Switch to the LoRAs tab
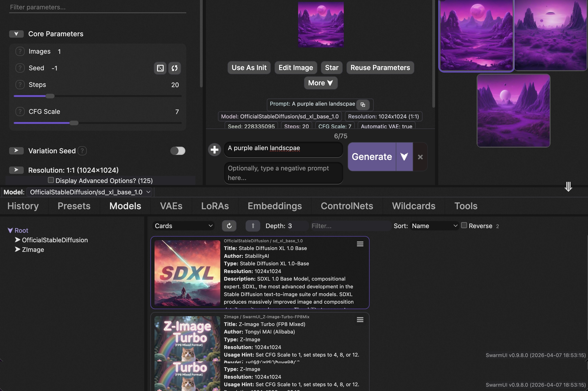 [215, 206]
